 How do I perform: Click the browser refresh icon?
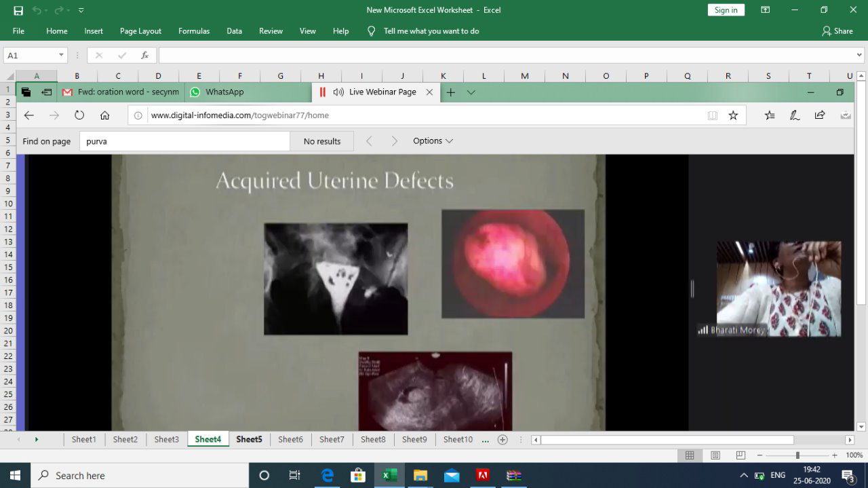coord(79,115)
